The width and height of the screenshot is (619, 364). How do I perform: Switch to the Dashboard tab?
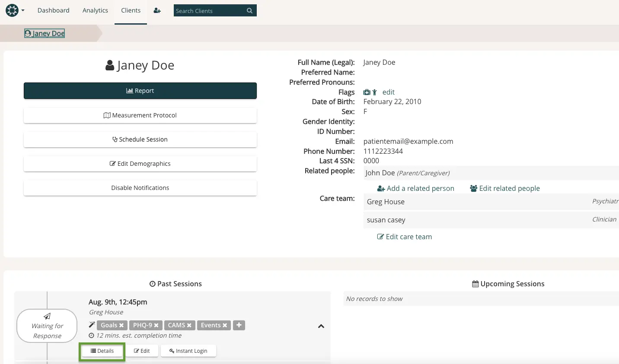coord(53,10)
